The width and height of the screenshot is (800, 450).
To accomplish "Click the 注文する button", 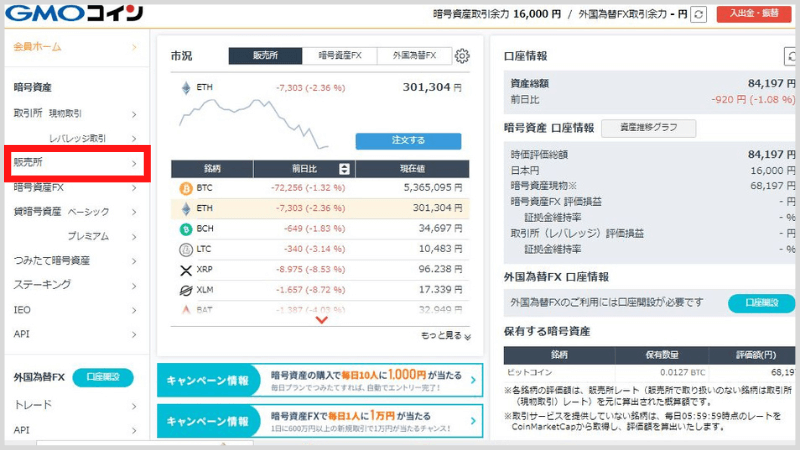I will pos(408,141).
